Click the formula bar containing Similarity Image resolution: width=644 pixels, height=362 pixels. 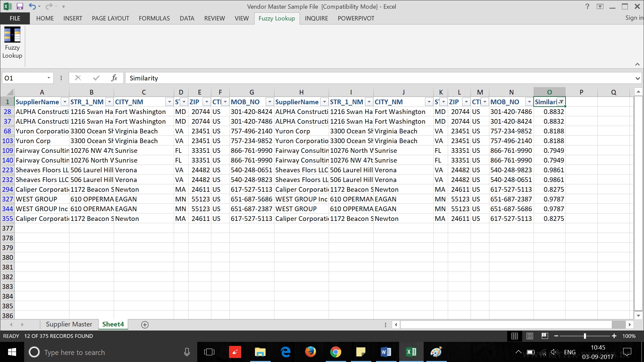click(379, 78)
